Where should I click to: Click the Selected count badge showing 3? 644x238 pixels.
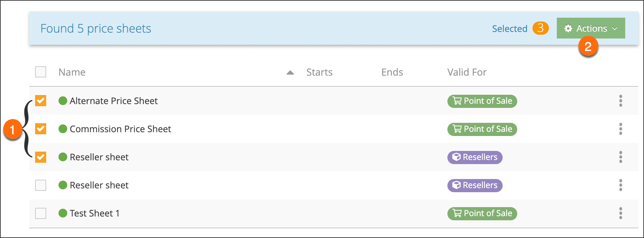540,28
